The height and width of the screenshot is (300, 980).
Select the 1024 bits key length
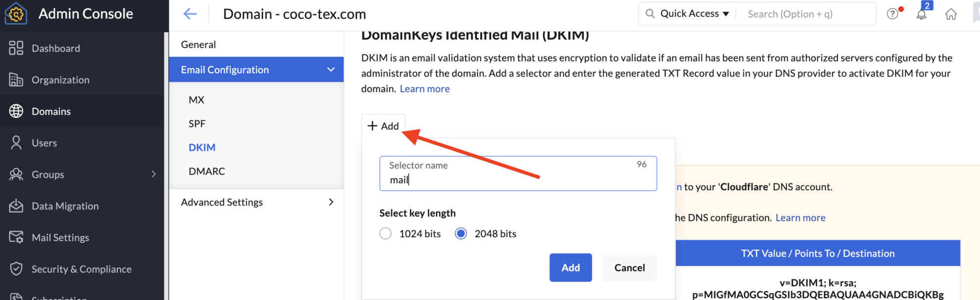pyautogui.click(x=385, y=233)
